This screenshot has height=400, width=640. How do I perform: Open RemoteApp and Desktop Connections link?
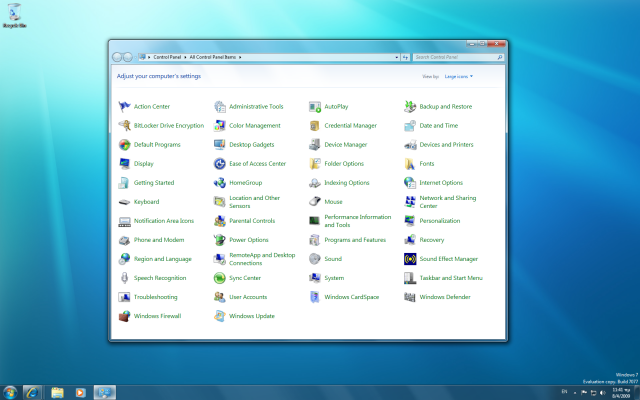(262, 259)
